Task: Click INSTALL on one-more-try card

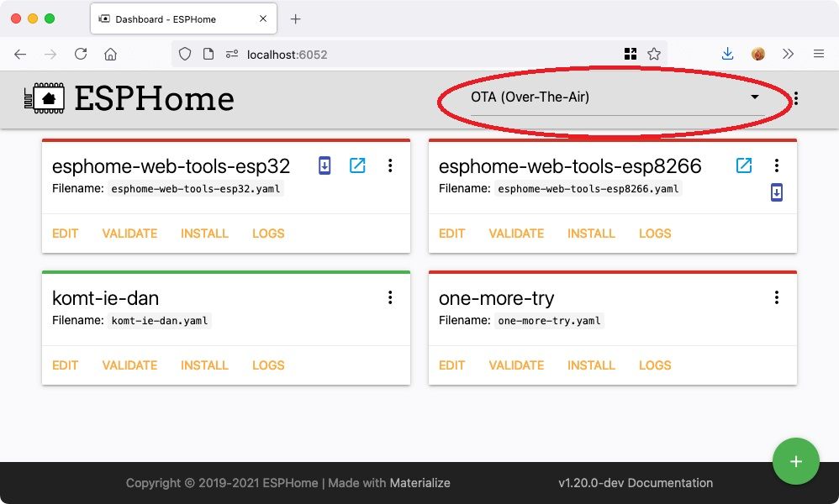Action: 591,365
